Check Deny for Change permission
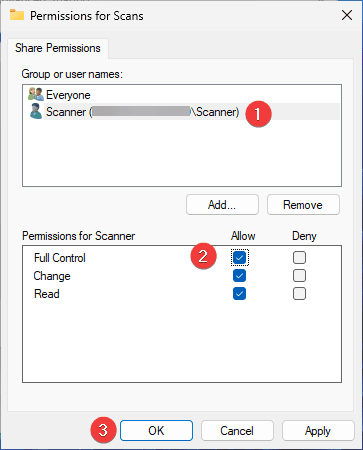 299,276
